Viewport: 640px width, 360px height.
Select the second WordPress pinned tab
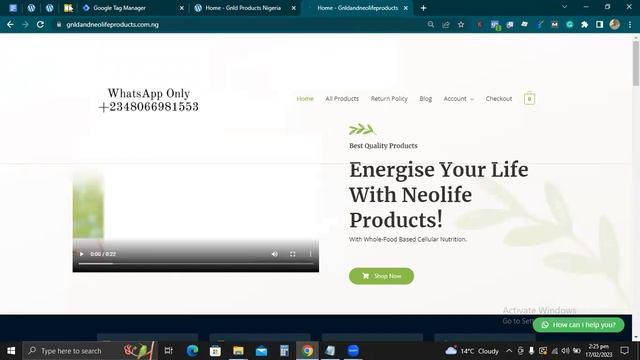pos(49,8)
